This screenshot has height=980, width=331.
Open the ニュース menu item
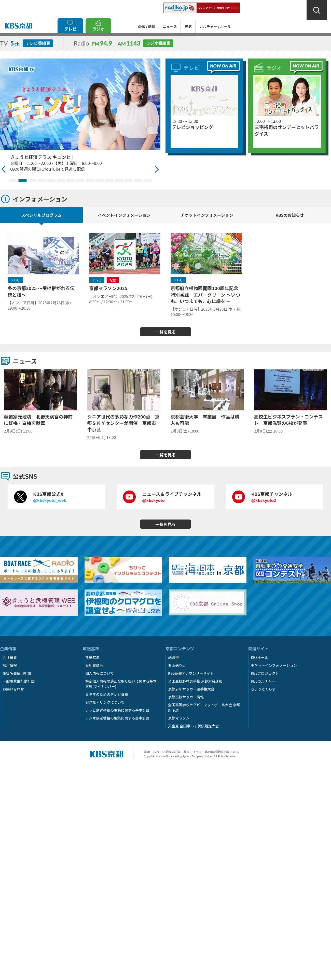pos(170,27)
